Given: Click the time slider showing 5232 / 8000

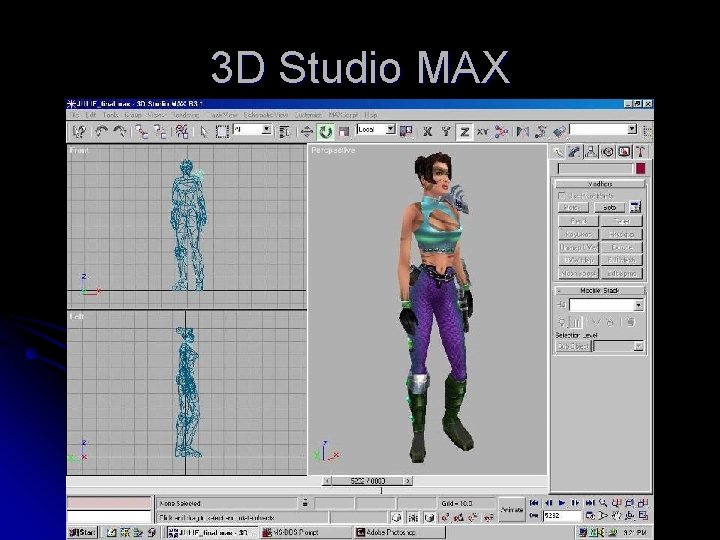Looking at the screenshot, I should point(367,481).
